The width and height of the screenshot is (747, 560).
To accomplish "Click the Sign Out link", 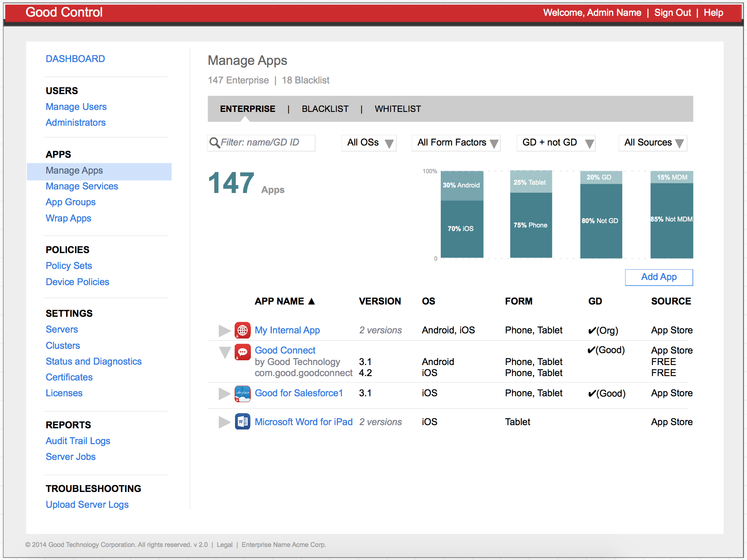I will pos(673,13).
